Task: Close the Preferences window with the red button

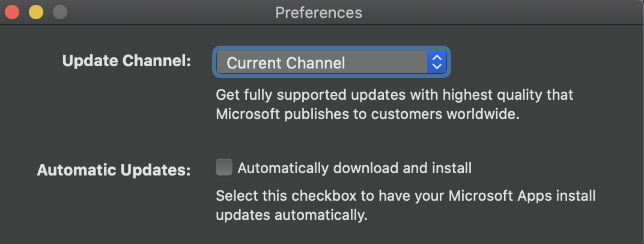Action: [13, 12]
